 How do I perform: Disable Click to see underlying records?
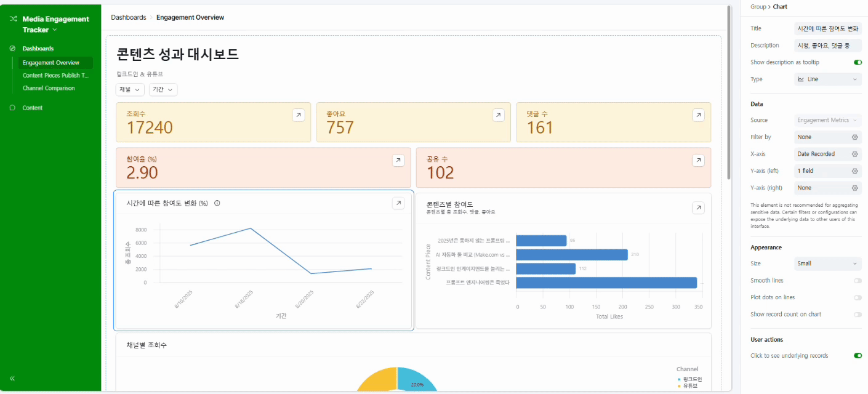point(858,356)
